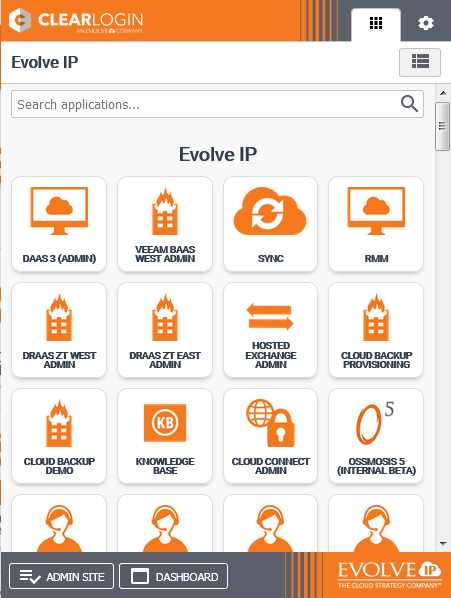This screenshot has height=598, width=451.
Task: Open the DASHBOARD button
Action: [x=173, y=576]
